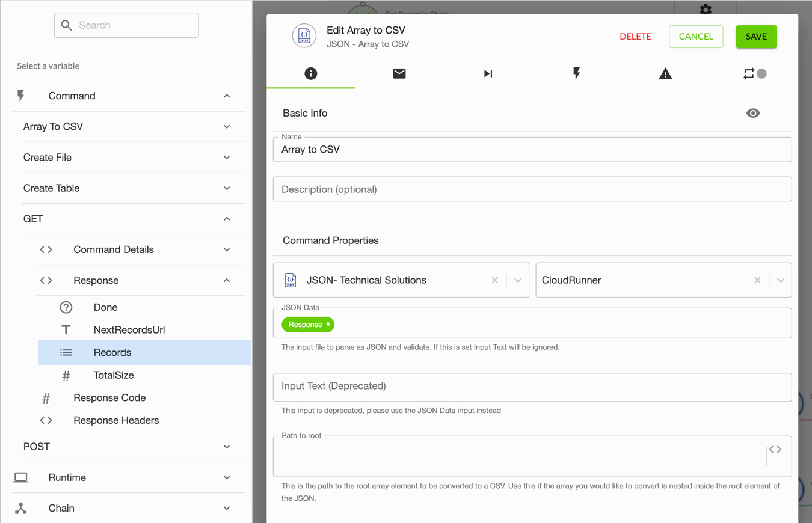Viewport: 812px width, 523px height.
Task: Clear the JSON- Technical Solutions selection
Action: [x=495, y=280]
